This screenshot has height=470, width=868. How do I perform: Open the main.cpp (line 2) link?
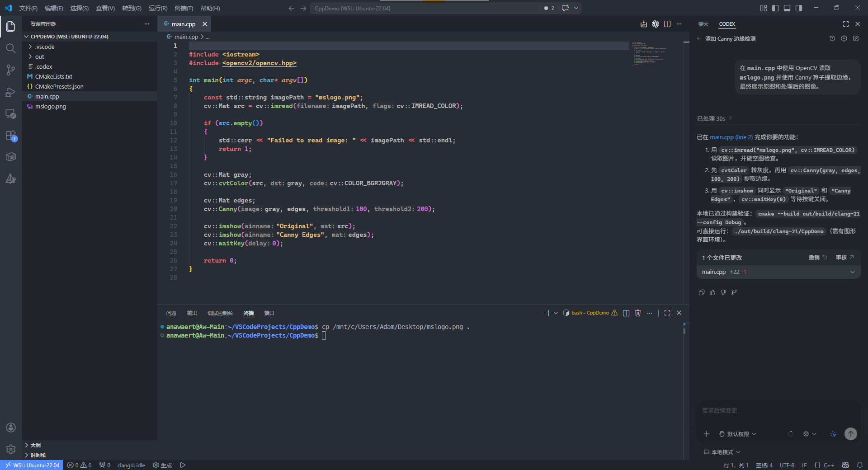point(731,137)
